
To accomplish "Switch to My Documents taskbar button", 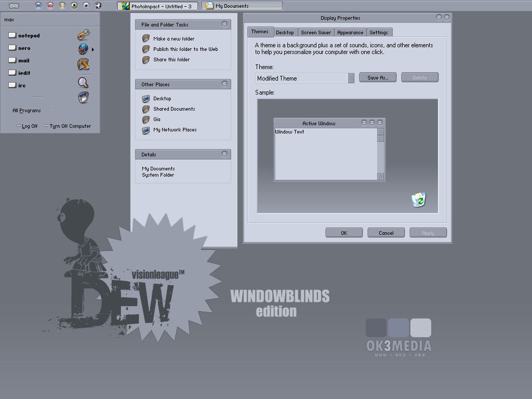I will click(x=242, y=6).
